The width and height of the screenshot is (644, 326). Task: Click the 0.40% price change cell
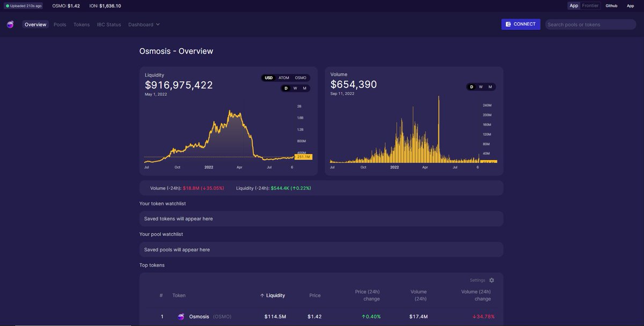tap(371, 317)
